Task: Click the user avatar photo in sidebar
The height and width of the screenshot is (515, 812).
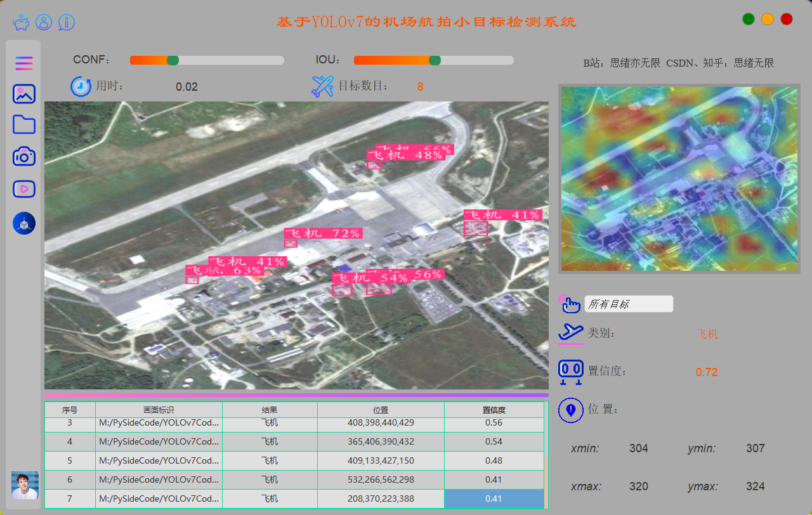Action: tap(25, 485)
